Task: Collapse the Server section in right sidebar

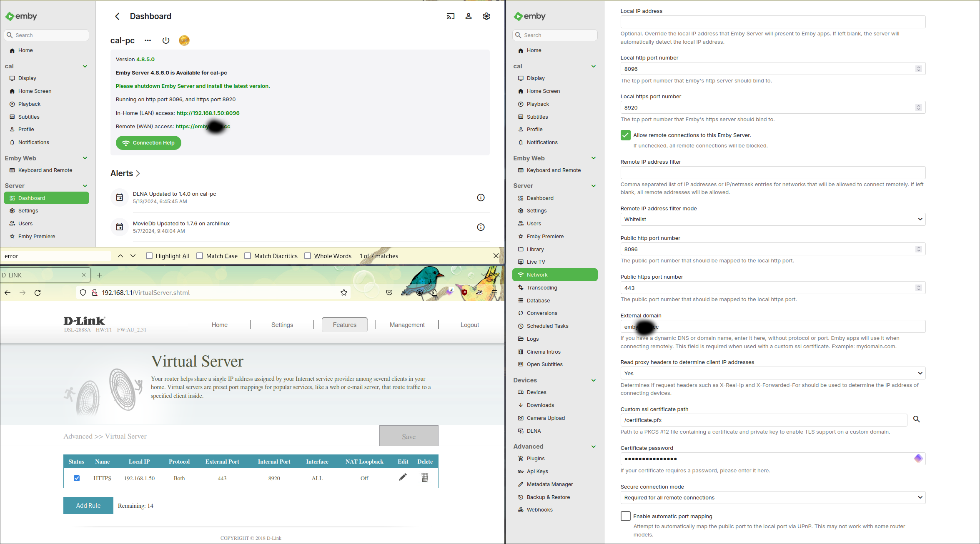Action: point(594,186)
